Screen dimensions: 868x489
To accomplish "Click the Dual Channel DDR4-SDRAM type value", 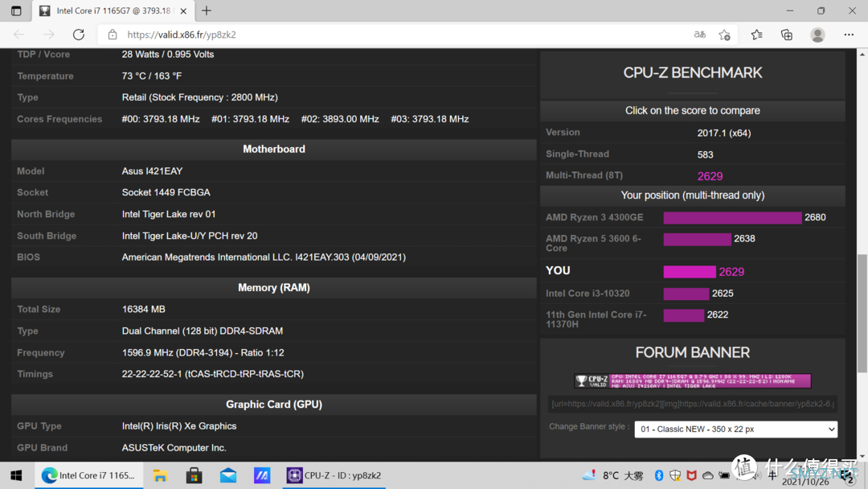I will coord(202,331).
